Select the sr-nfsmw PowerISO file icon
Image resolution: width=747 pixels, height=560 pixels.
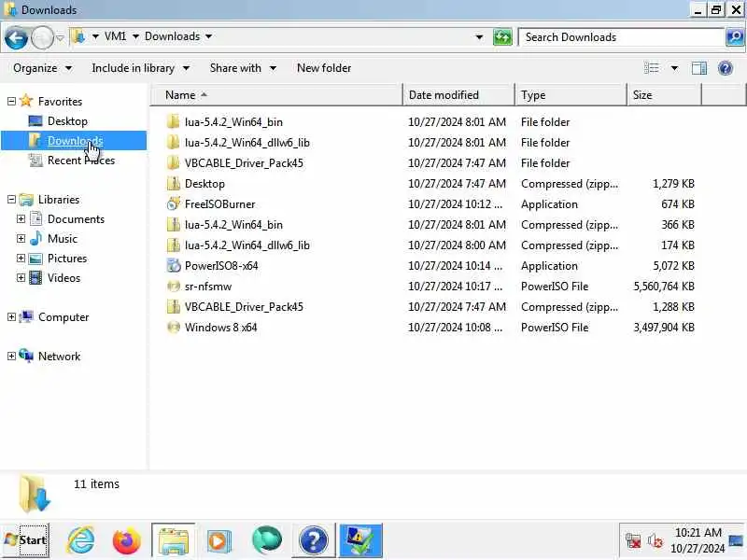click(174, 287)
